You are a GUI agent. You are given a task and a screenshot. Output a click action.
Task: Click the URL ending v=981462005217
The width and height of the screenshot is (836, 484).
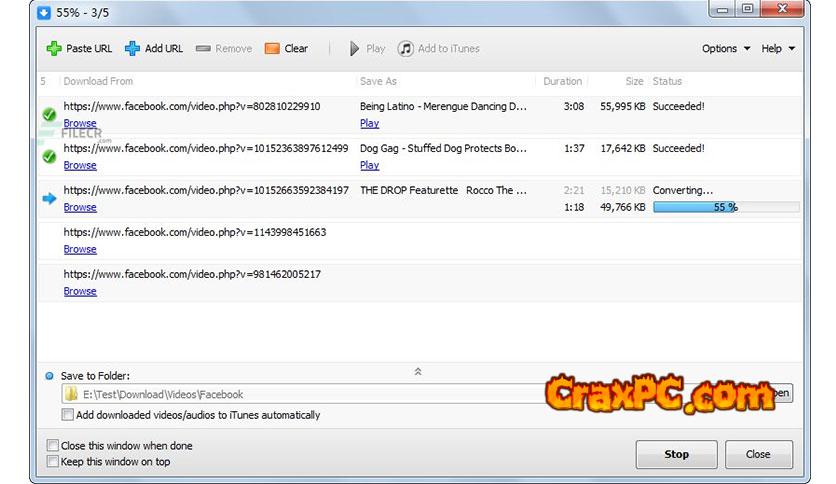click(192, 274)
